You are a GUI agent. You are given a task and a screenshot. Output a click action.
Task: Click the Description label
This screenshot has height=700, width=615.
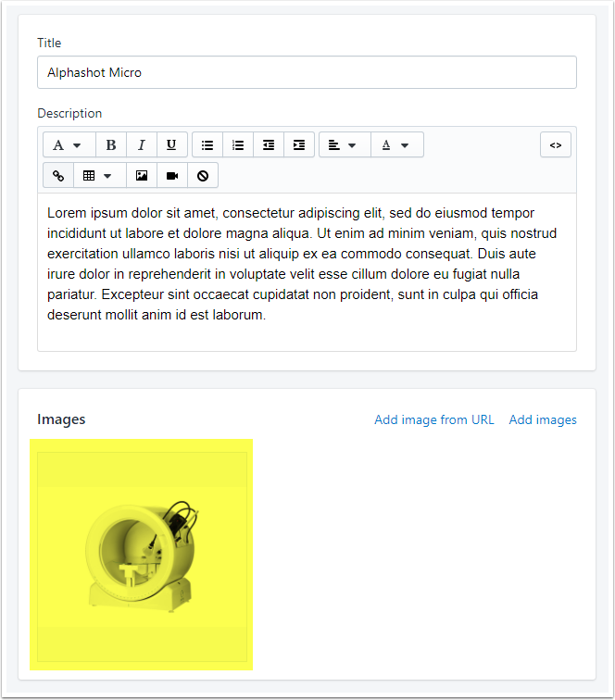pyautogui.click(x=69, y=113)
